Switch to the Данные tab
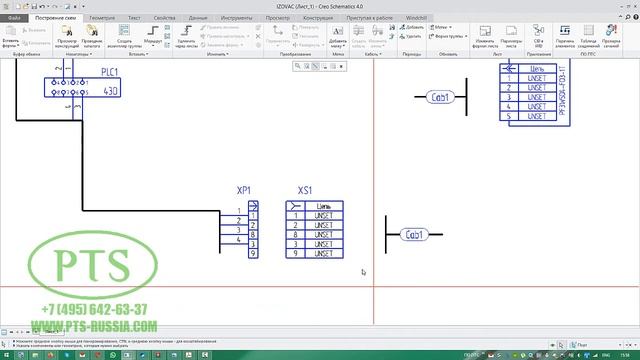Screen dimensions: 640x360 (198, 18)
